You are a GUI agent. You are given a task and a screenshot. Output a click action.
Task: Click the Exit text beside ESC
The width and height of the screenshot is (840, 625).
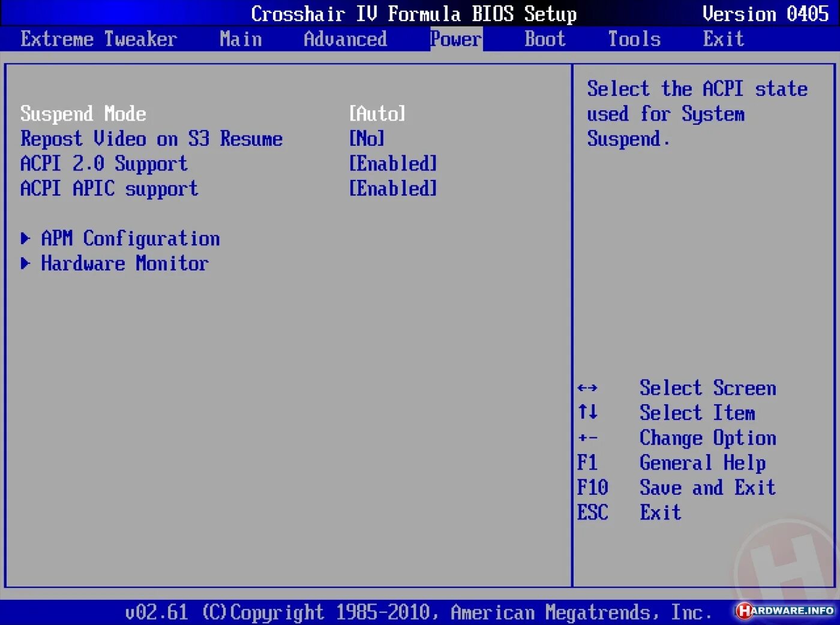coord(661,513)
